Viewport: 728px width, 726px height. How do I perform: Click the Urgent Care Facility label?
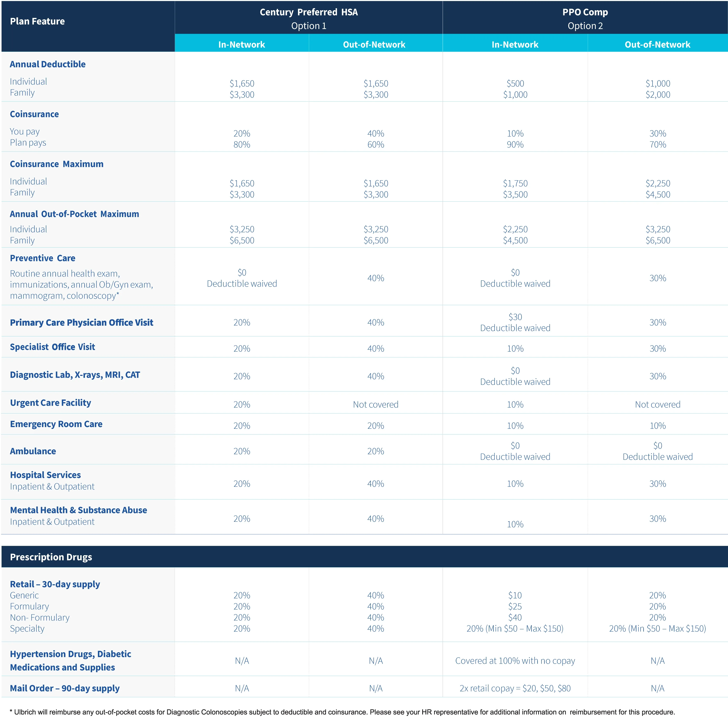click(x=51, y=403)
